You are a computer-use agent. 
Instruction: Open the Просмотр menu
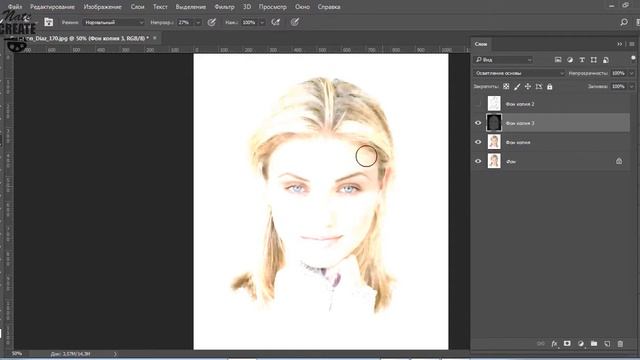pyautogui.click(x=273, y=7)
